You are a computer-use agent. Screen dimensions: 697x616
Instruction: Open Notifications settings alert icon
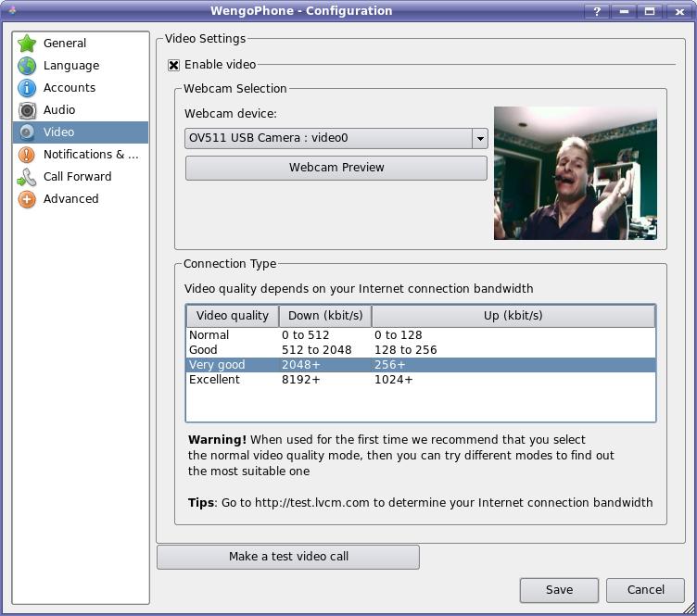click(27, 155)
